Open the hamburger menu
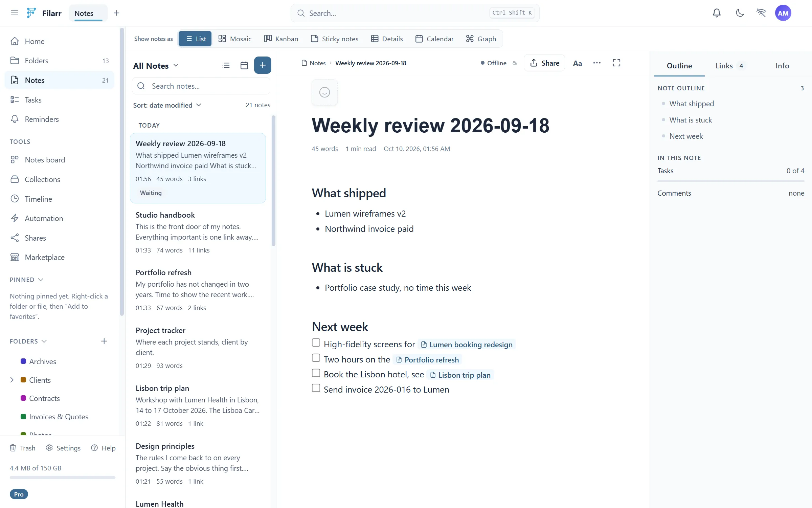 [14, 13]
